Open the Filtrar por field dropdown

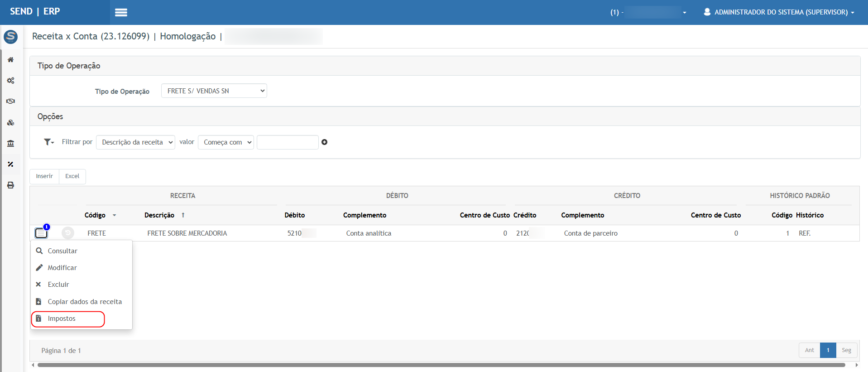135,142
